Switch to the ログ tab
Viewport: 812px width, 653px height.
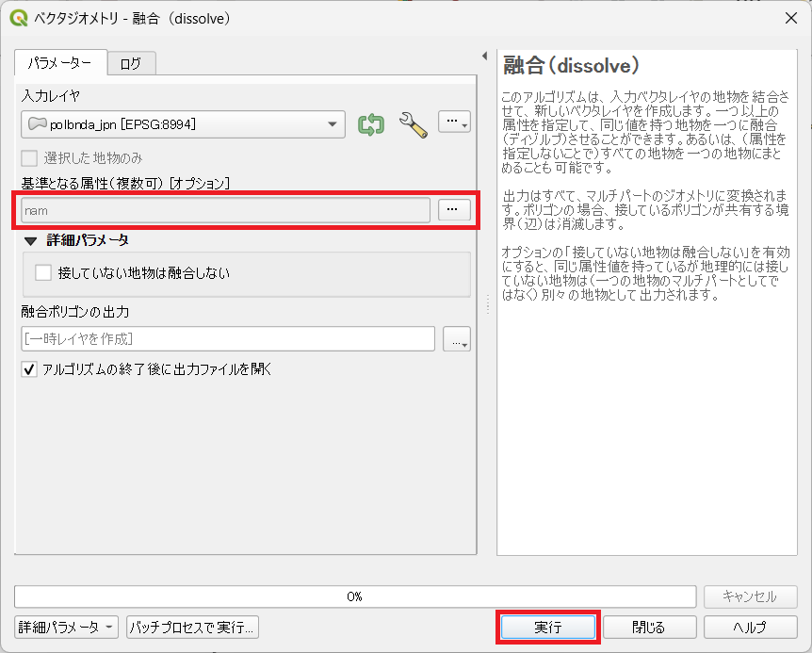pos(131,63)
